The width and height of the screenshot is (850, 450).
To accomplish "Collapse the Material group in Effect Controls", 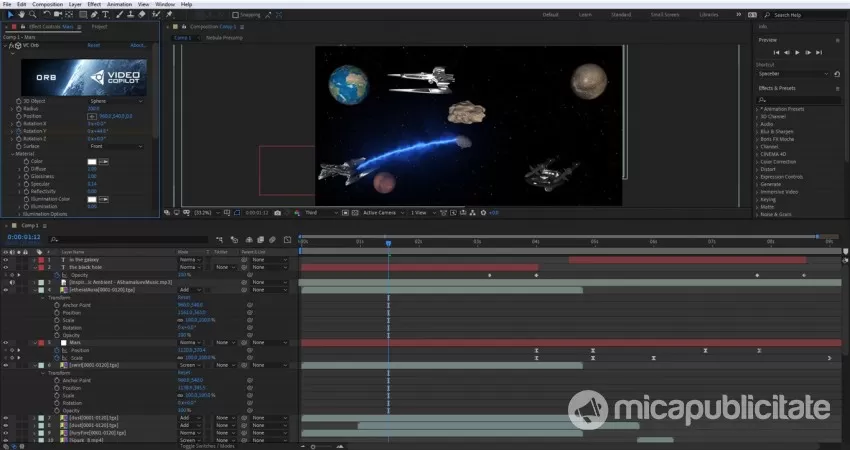I will coord(12,154).
